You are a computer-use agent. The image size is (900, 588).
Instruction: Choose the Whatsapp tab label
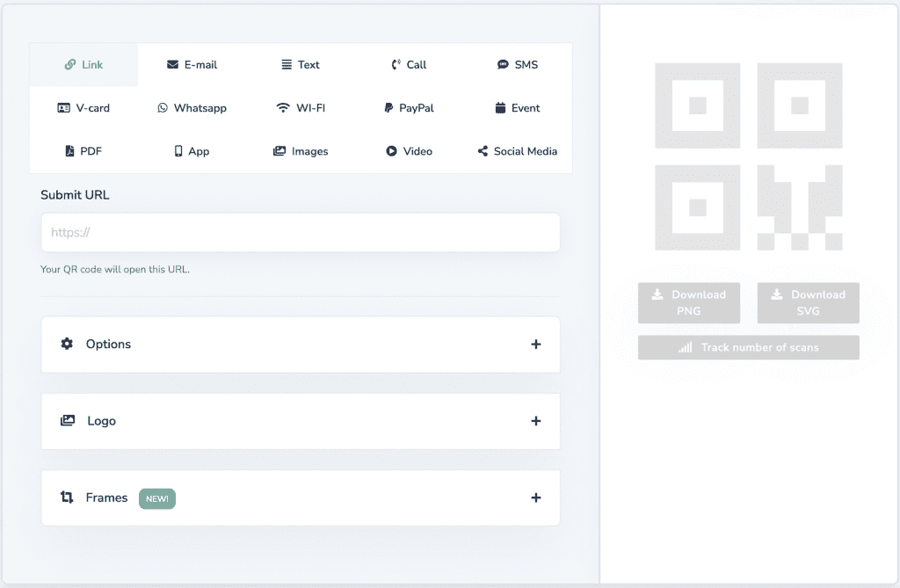click(200, 108)
